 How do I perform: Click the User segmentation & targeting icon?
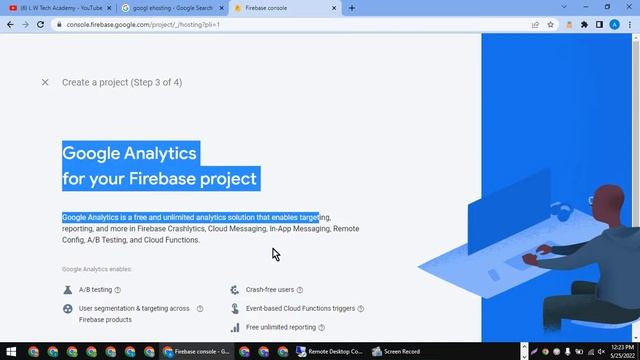click(68, 309)
